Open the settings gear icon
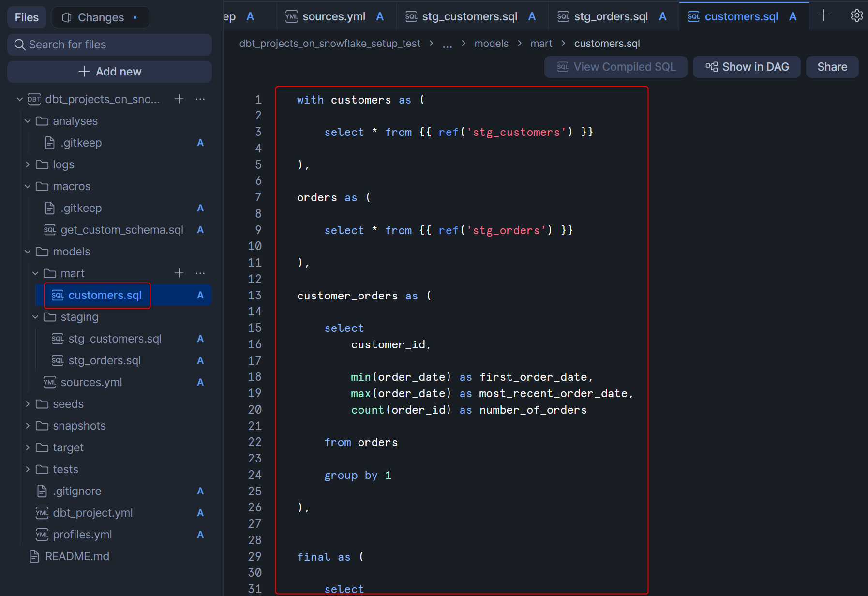Viewport: 868px width, 596px height. tap(856, 16)
